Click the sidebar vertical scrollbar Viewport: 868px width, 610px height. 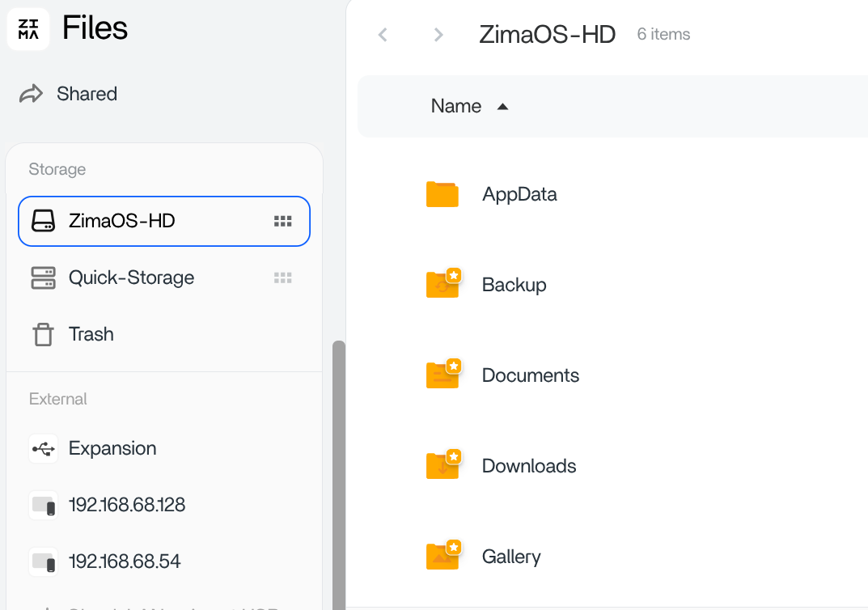pos(339,469)
